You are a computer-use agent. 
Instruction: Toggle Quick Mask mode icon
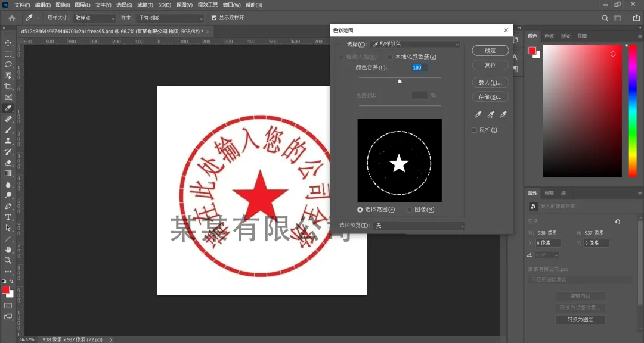8,305
